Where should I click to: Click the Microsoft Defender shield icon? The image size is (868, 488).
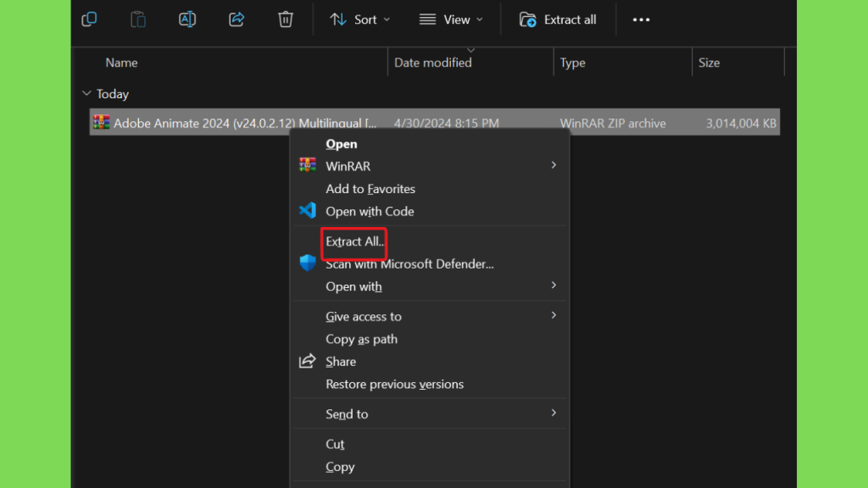point(307,263)
